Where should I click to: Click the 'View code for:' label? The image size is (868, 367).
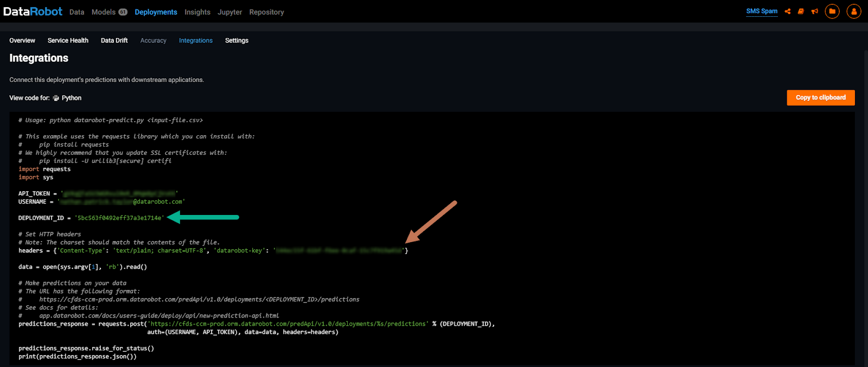pyautogui.click(x=30, y=98)
